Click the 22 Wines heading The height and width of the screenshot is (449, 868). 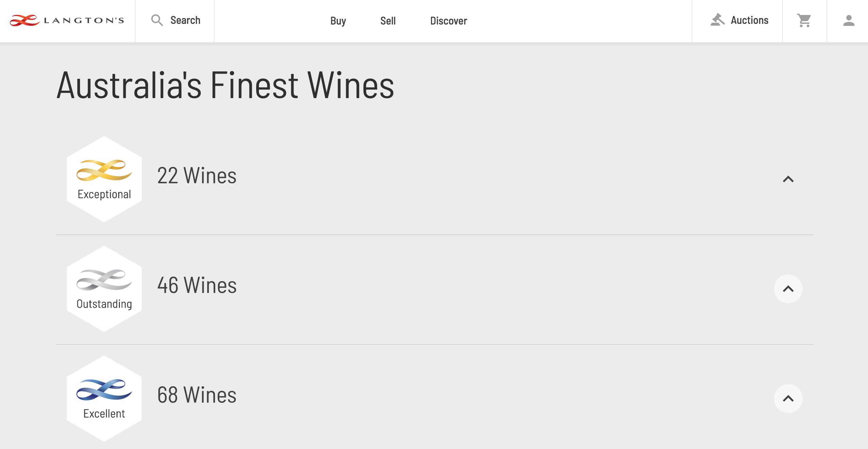click(197, 176)
